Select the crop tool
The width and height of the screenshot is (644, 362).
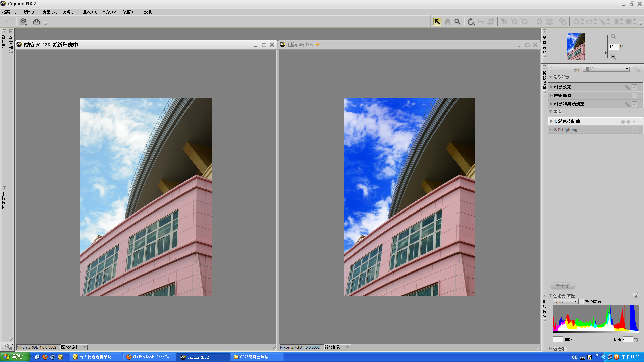pyautogui.click(x=491, y=22)
